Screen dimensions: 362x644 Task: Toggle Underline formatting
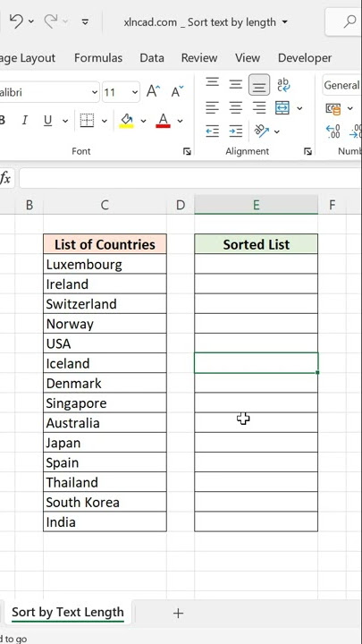point(48,121)
